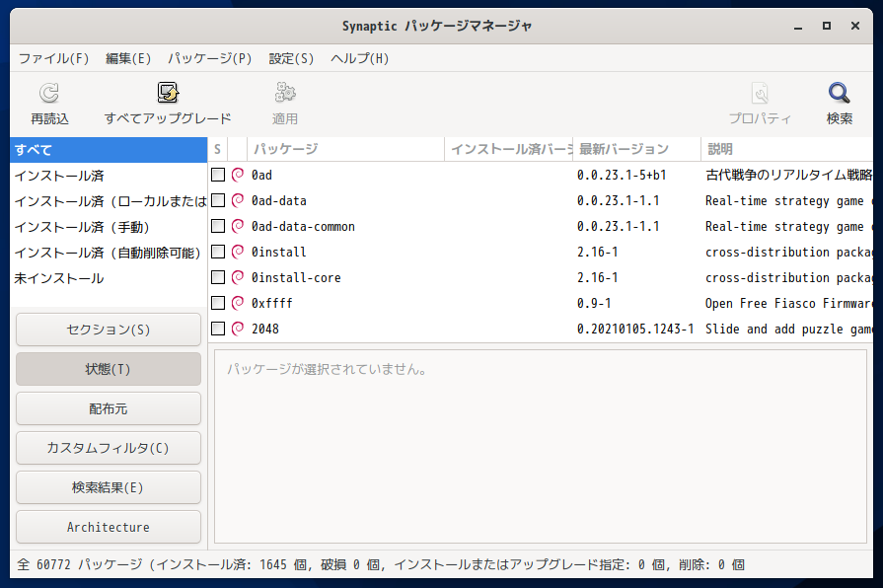The image size is (883, 588).
Task: Select the 0xffff package name
Action: point(272,304)
